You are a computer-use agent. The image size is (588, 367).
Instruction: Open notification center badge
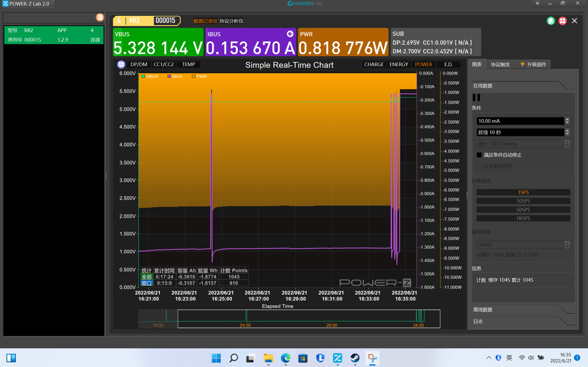pyautogui.click(x=577, y=358)
